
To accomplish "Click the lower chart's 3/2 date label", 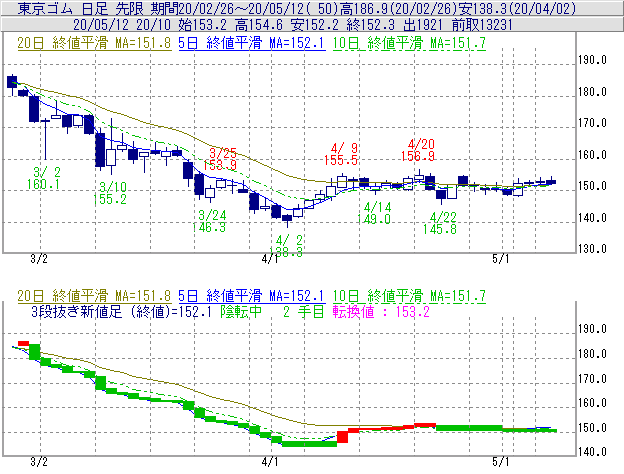I will coord(39,462).
